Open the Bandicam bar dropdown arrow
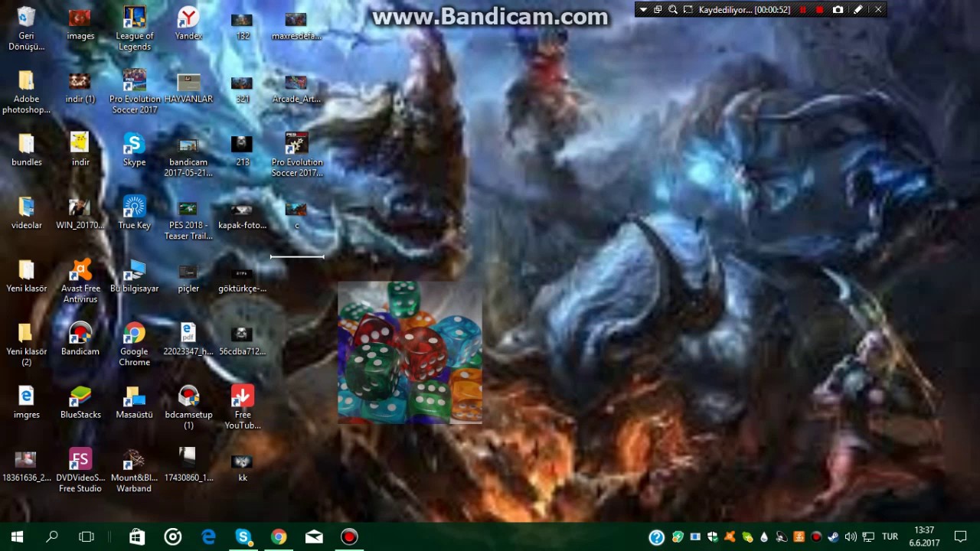The width and height of the screenshot is (980, 551). click(643, 10)
